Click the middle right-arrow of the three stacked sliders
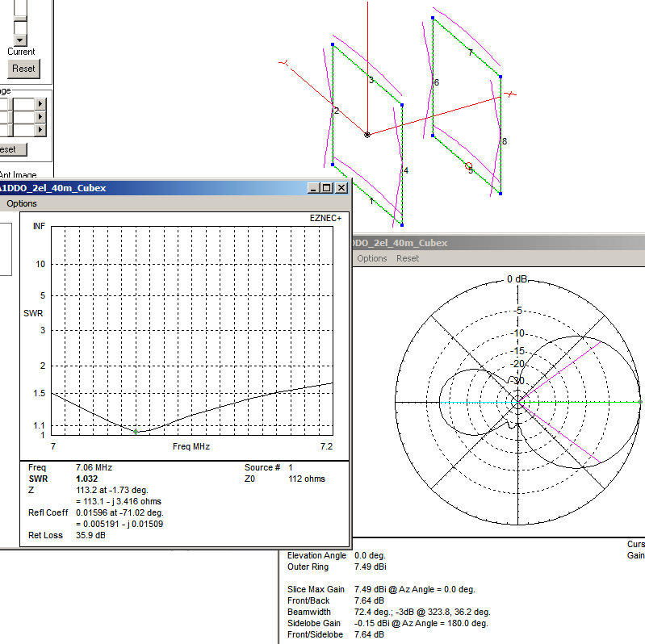 click(x=40, y=117)
